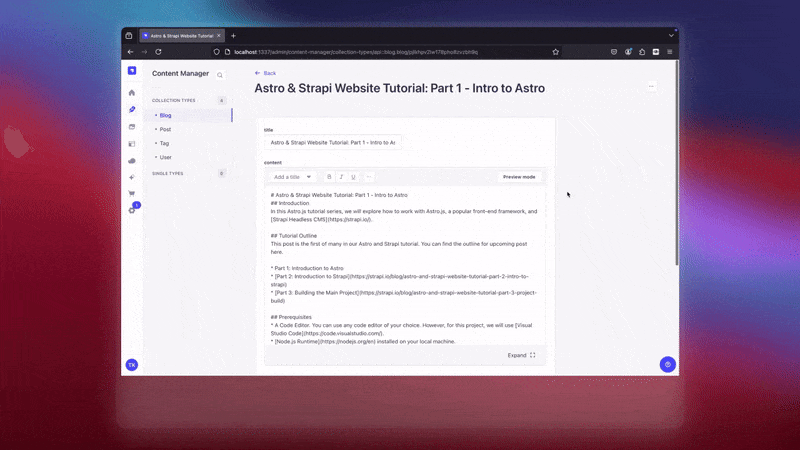Open the list all tabs chevron
The width and height of the screenshot is (800, 450).
(671, 36)
